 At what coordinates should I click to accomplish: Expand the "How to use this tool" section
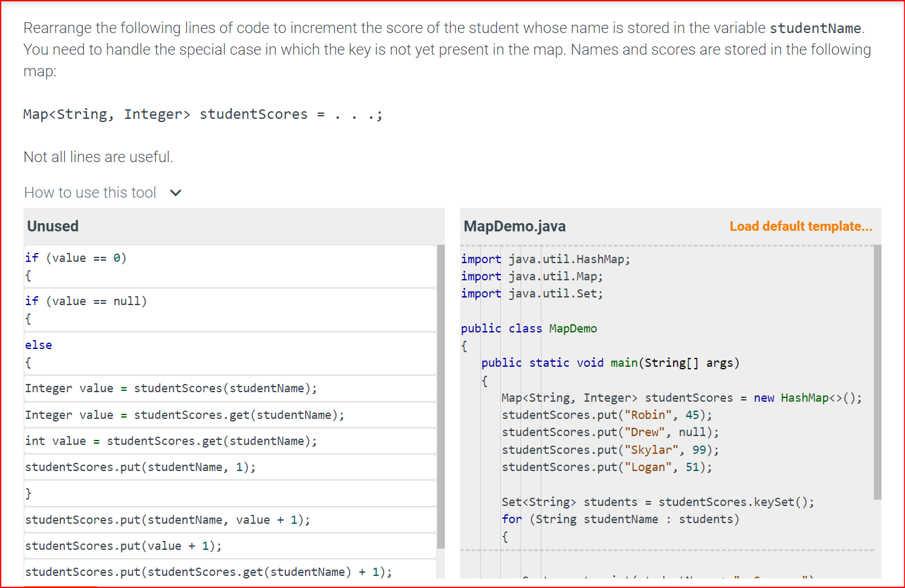click(89, 192)
